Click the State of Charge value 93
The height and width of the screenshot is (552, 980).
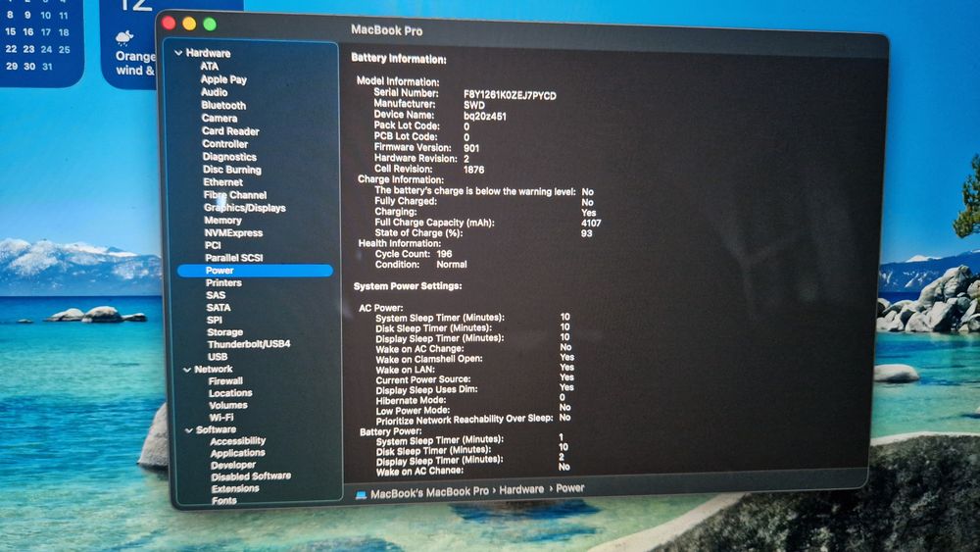click(x=586, y=233)
